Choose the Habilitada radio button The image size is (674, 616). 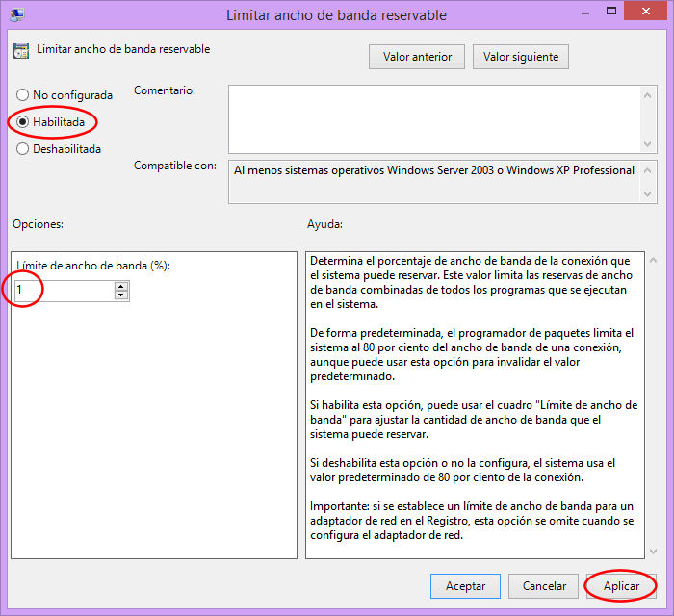coord(23,122)
